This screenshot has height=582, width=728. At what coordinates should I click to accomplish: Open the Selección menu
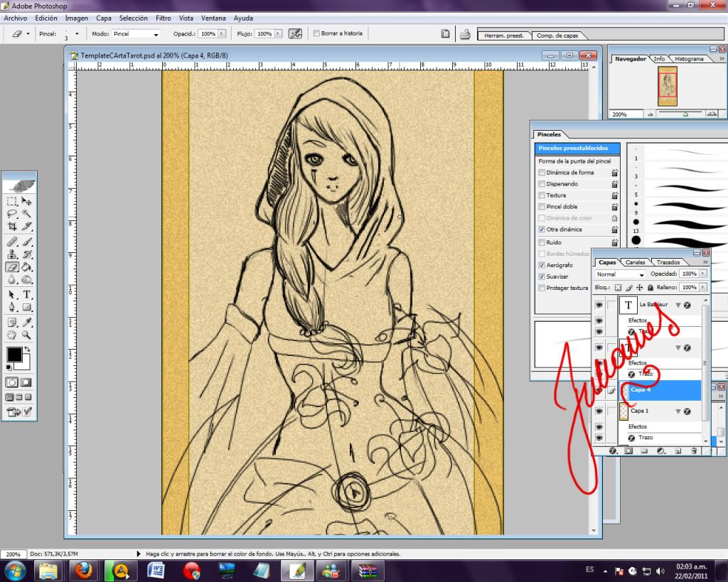point(133,18)
